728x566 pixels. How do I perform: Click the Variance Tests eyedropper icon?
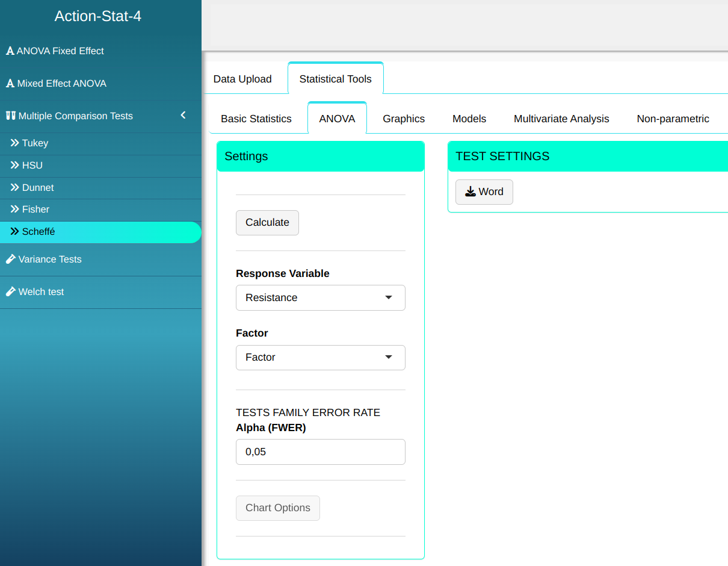11,259
